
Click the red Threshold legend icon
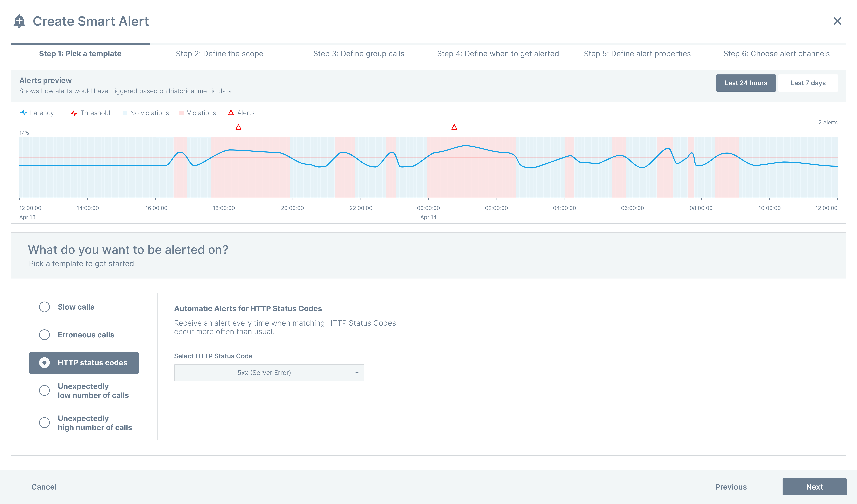[x=74, y=113]
